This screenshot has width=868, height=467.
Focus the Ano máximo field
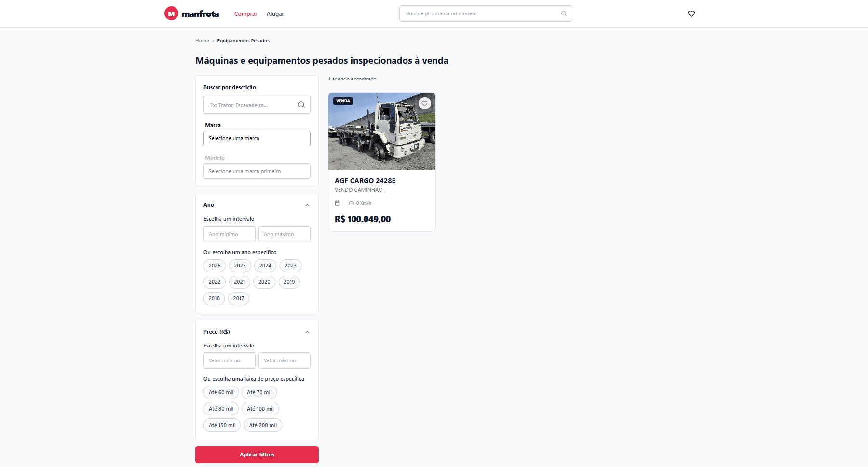point(285,234)
